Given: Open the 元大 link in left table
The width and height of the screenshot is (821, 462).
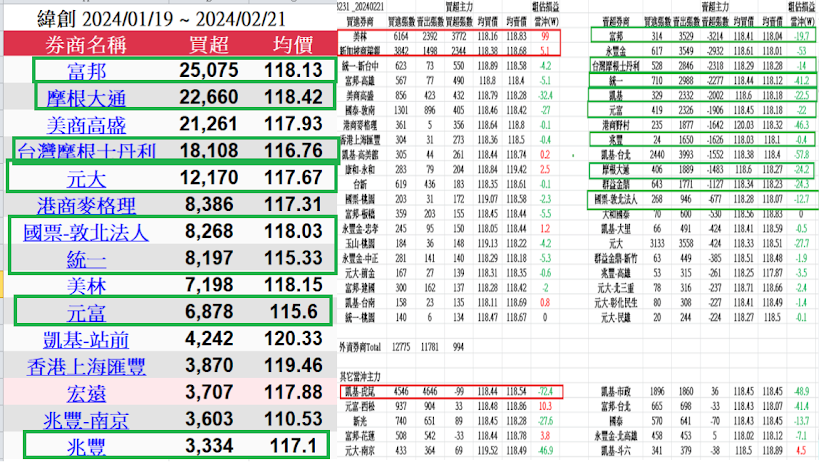Looking at the screenshot, I should tap(86, 179).
